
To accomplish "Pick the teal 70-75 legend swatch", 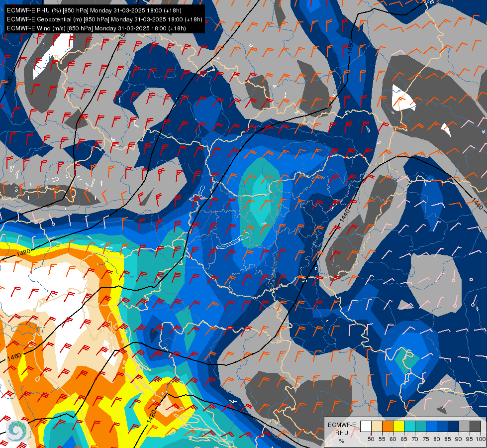I will coord(420,426).
